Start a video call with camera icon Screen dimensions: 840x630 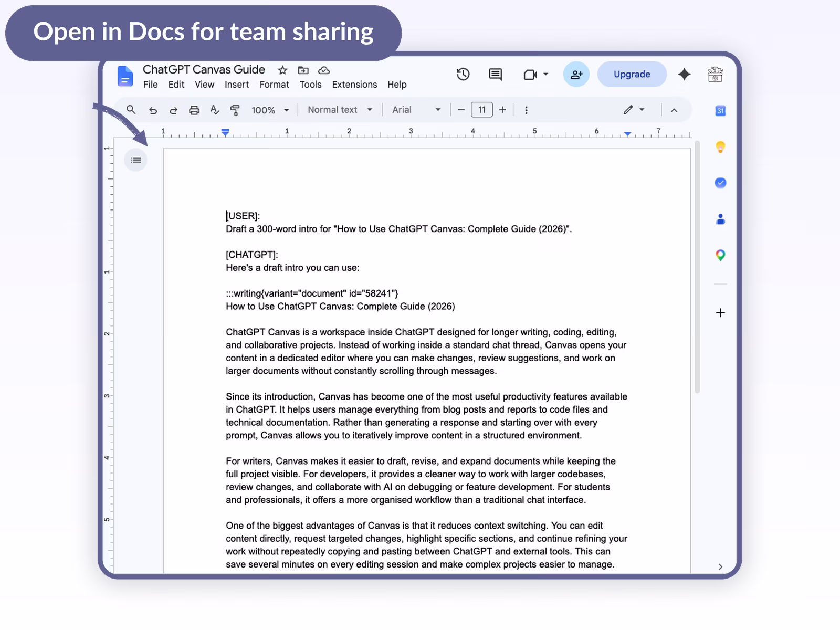(x=530, y=75)
